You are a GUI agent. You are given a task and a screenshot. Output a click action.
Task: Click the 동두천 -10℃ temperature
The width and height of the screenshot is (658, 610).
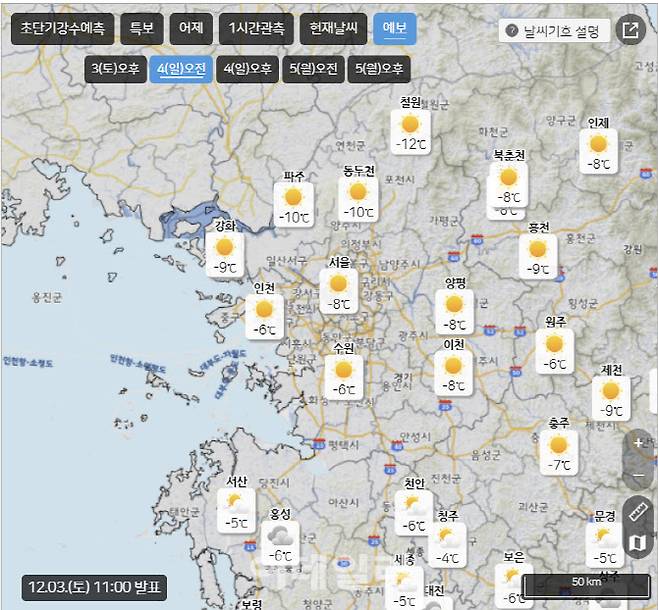click(x=358, y=212)
